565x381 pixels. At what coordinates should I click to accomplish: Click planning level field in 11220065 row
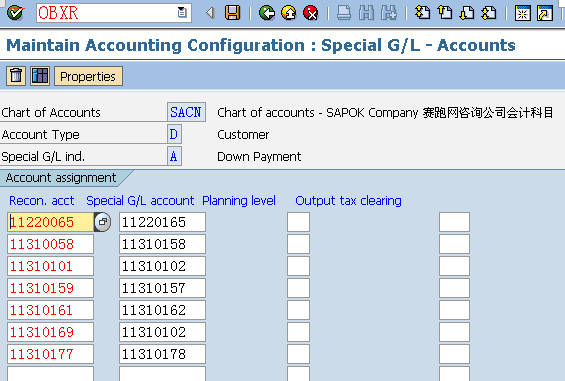[x=298, y=222]
